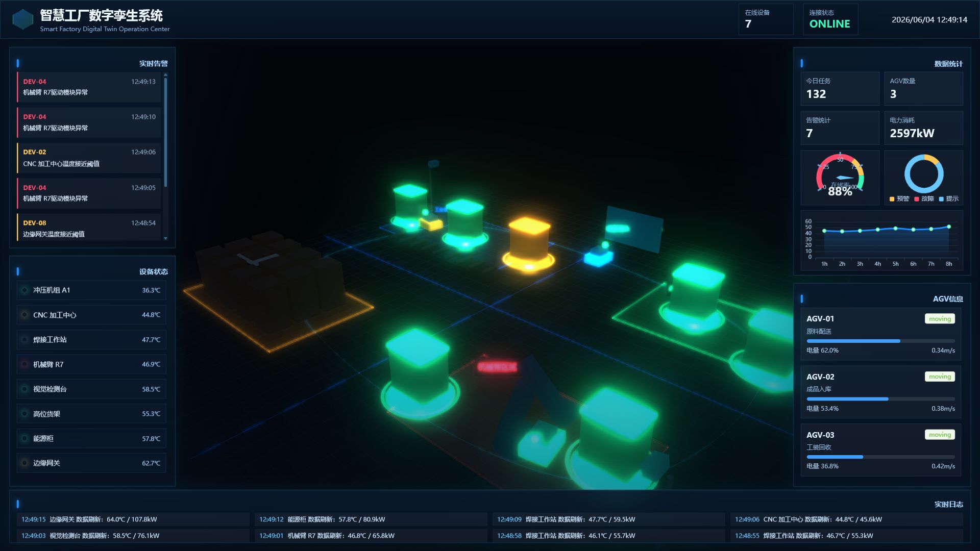Select the 视觉检测台 device row
The height and width of the screenshot is (551, 980).
91,389
